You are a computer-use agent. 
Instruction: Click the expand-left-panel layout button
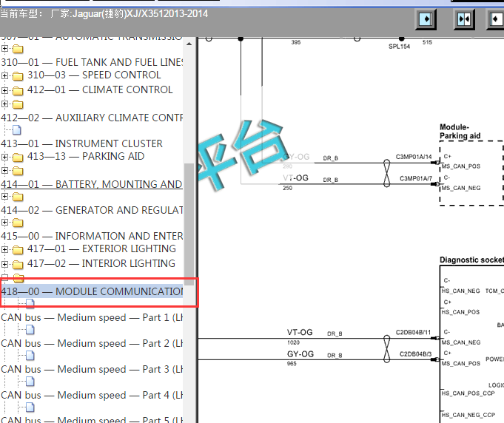point(426,19)
